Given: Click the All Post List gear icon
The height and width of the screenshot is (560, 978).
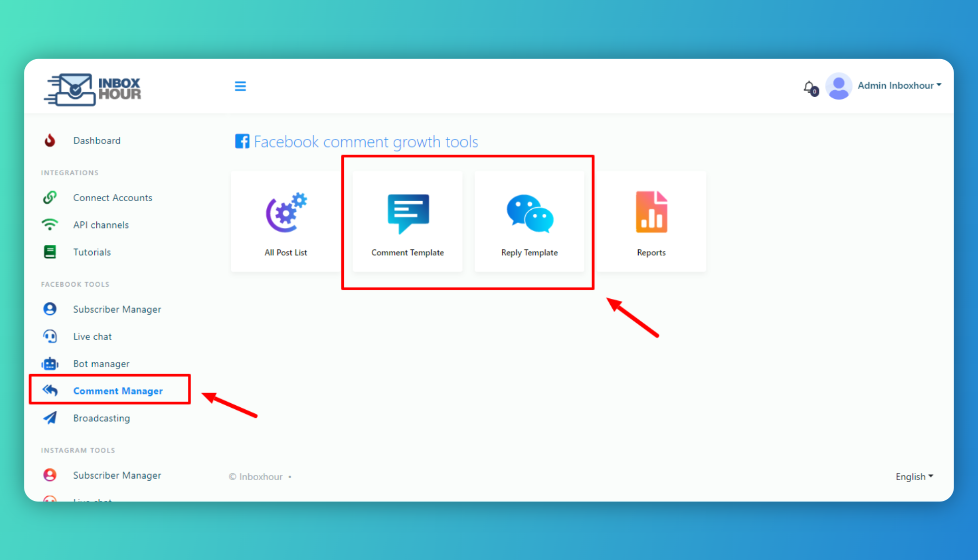Looking at the screenshot, I should click(286, 213).
